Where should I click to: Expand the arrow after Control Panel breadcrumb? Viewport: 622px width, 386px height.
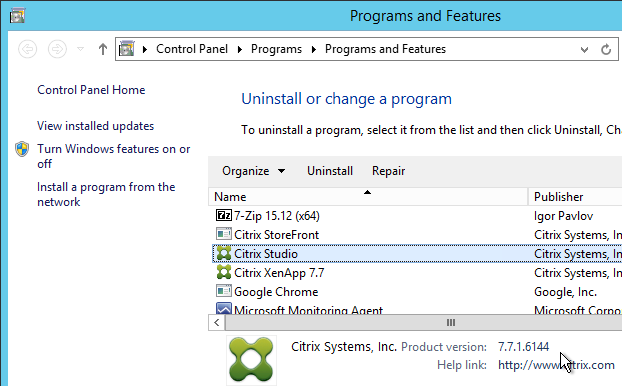[240, 49]
